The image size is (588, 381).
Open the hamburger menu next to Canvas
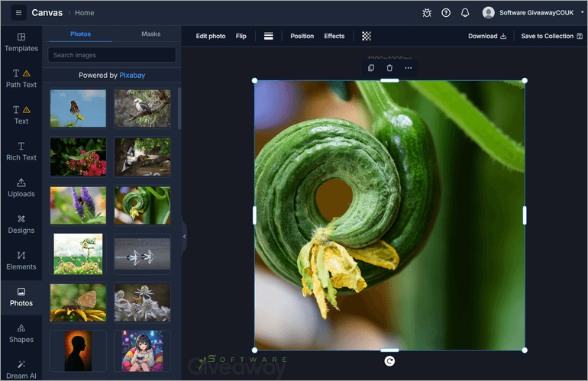coord(18,13)
